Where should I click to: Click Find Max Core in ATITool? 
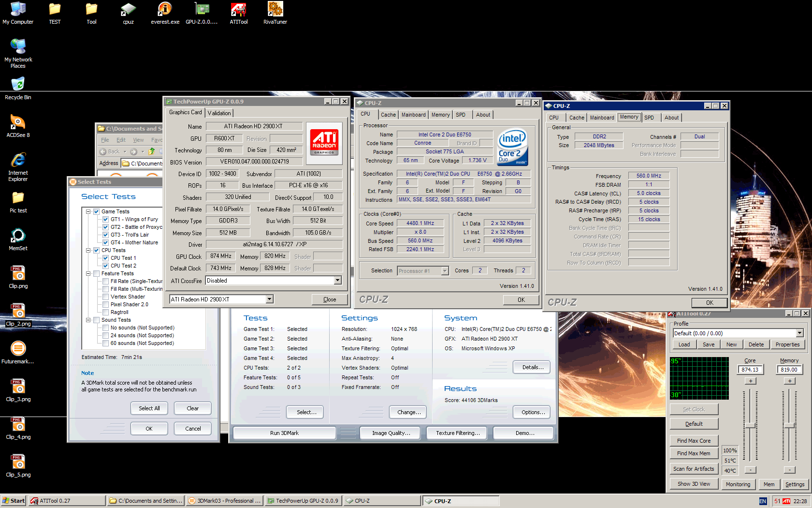click(x=694, y=441)
